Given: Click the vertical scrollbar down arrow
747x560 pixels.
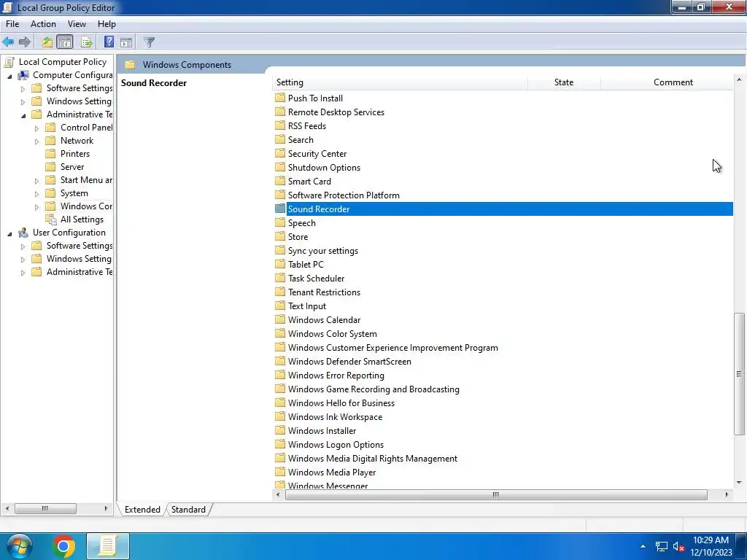Looking at the screenshot, I should [740, 483].
